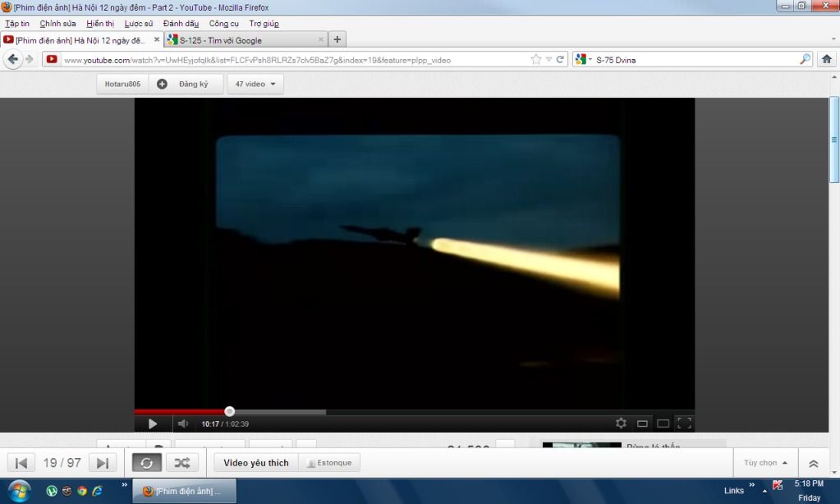
Task: Expand the Tùy chọn options dropdown
Action: (765, 463)
